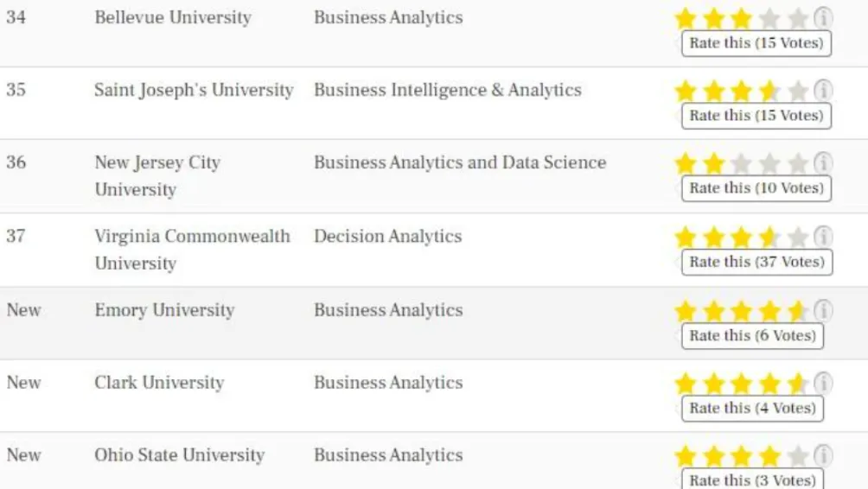
Task: Click the Emory University name in the table
Action: coord(164,310)
